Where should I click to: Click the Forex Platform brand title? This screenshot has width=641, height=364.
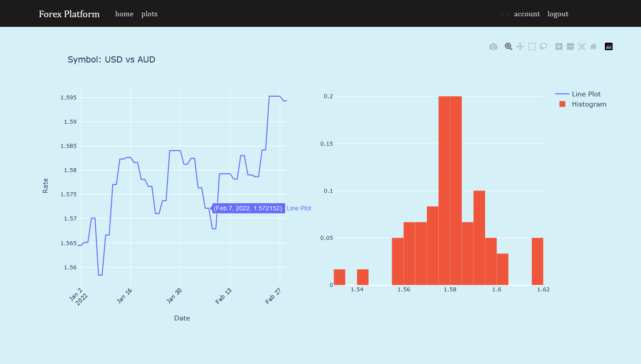coord(69,14)
